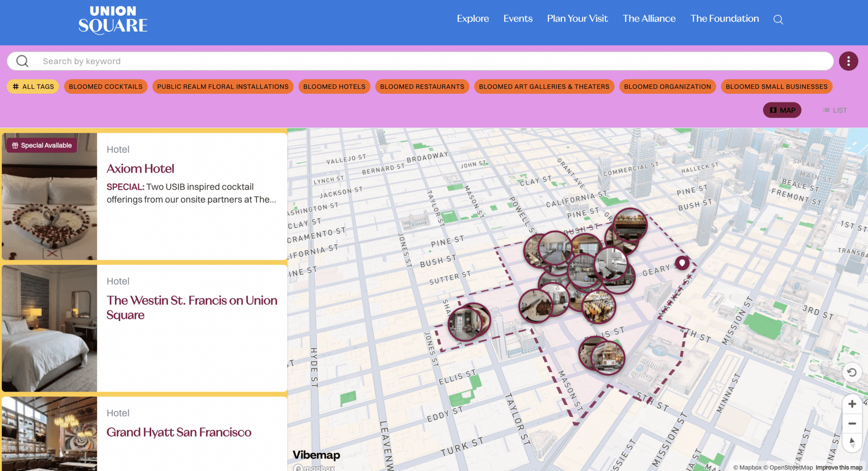Filter by Bloomed Art Galleries & Theaters tag
Screen dimensions: 868x471
[x=544, y=86]
